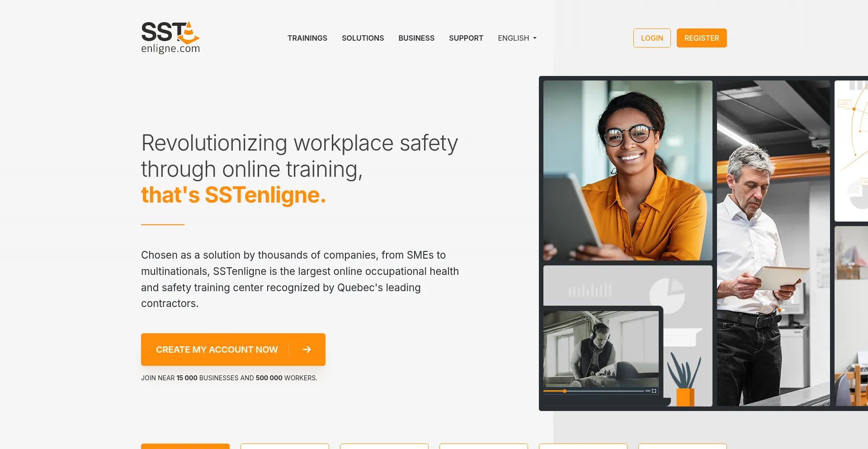Viewport: 868px width, 449px height.
Task: Click the orange traffic cone logo icon
Action: [x=189, y=33]
